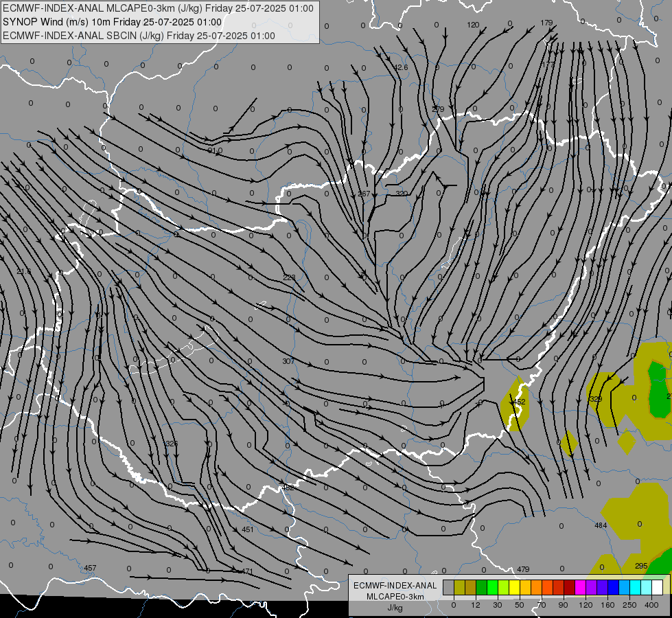Click the SBCIN title line in the header
This screenshot has width=672, height=618.
point(139,36)
